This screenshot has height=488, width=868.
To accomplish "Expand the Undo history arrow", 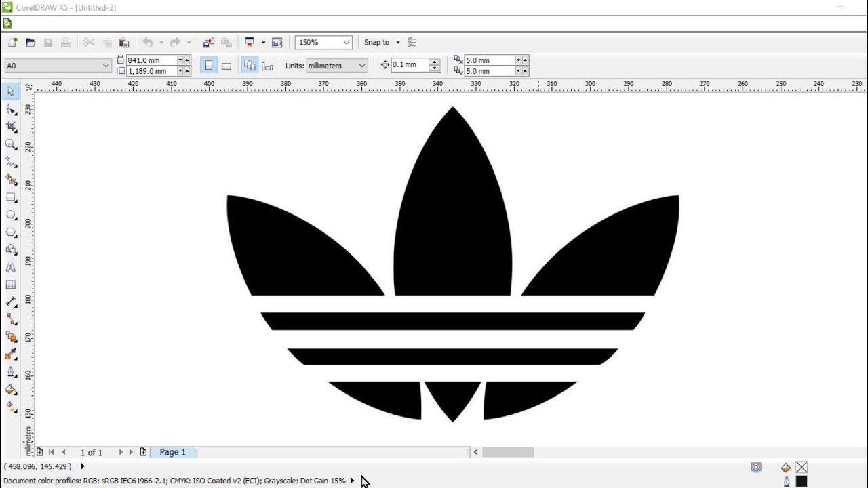I will coord(161,42).
